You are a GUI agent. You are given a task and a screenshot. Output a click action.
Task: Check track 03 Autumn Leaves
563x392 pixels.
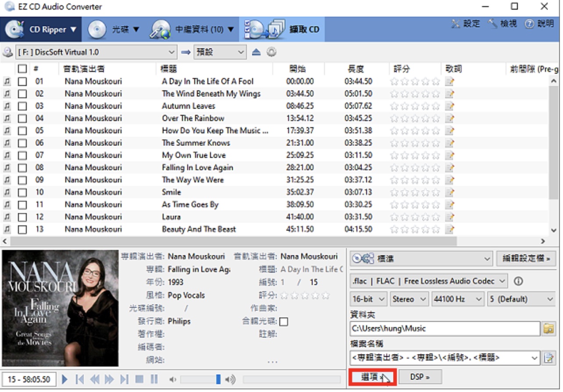pyautogui.click(x=22, y=106)
